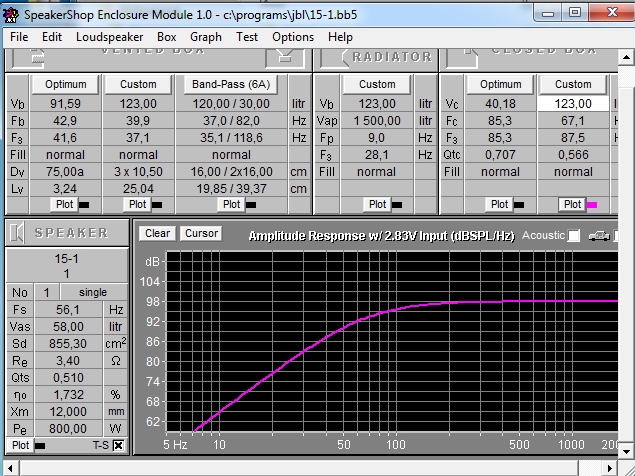Select vented box Optimum design button

click(x=66, y=84)
